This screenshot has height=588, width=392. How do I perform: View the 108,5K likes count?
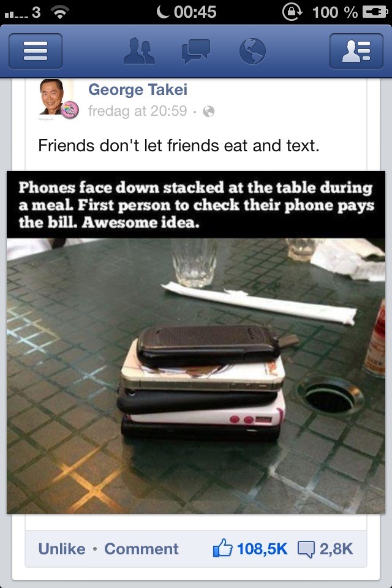point(262,549)
